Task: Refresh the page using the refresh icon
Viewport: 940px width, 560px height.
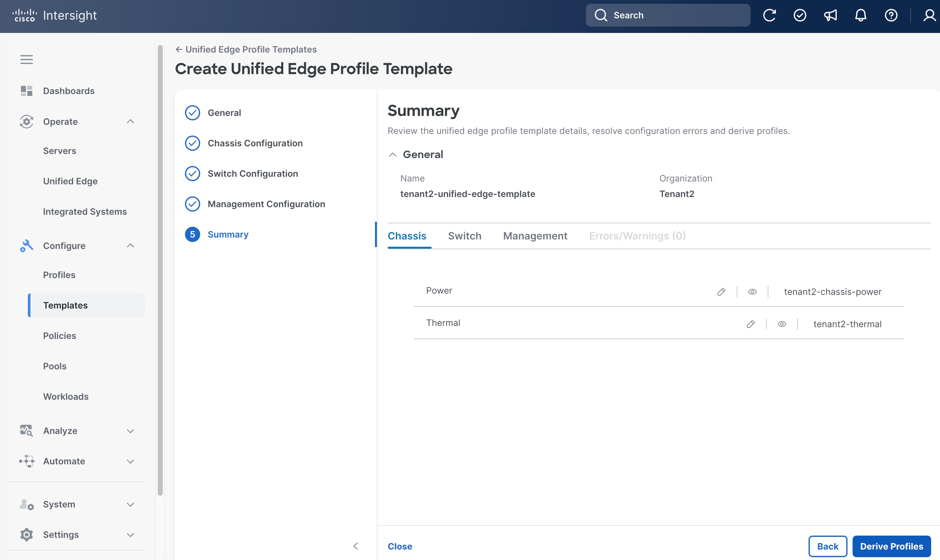Action: [x=769, y=16]
